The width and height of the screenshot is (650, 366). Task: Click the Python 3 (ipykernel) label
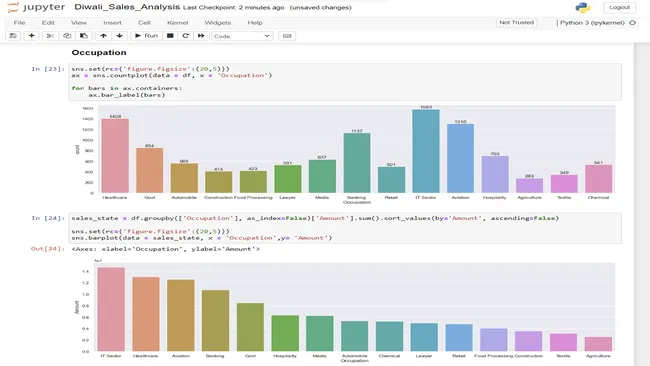point(592,23)
